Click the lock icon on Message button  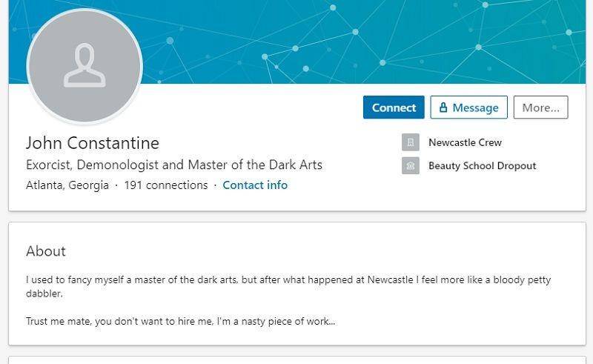coord(443,107)
